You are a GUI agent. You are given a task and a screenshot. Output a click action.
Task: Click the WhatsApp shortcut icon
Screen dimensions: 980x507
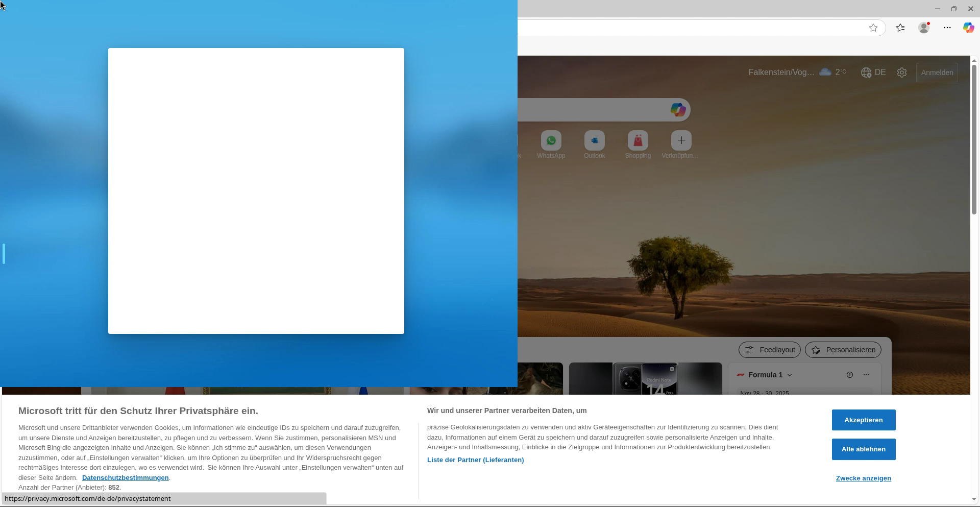tap(551, 140)
